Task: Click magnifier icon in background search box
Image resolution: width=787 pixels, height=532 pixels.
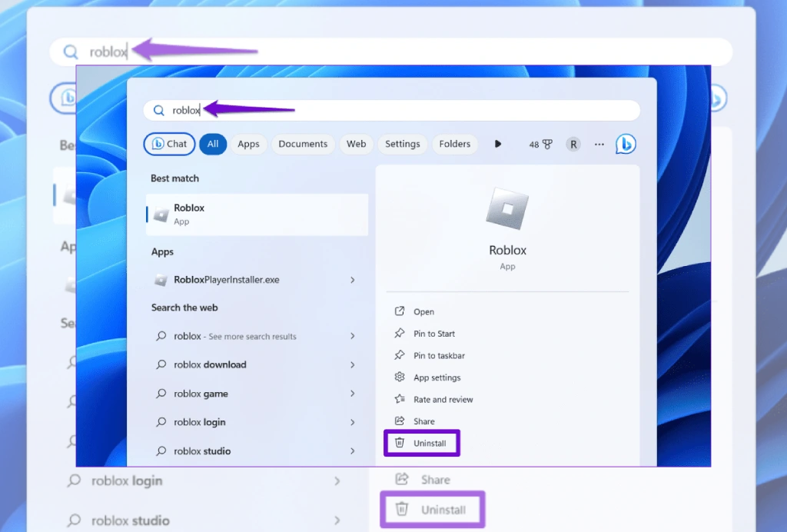Action: tap(71, 52)
